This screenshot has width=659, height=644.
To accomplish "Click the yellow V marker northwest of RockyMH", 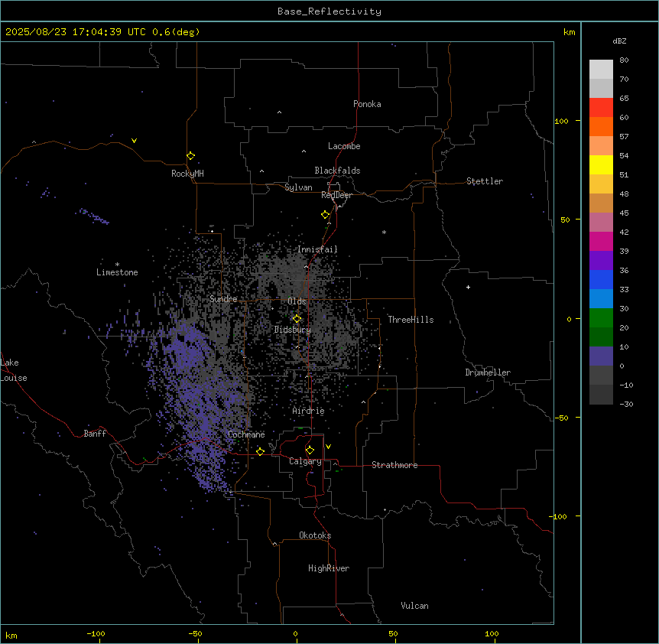I will (134, 141).
